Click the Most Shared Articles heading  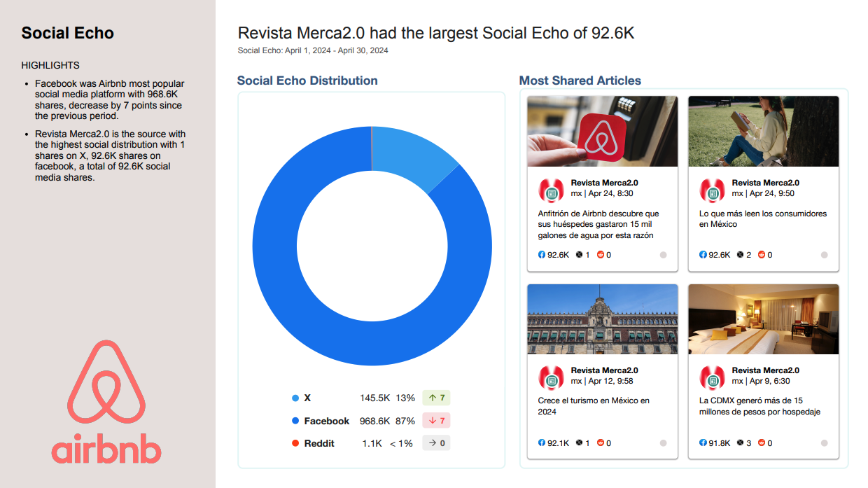point(580,81)
